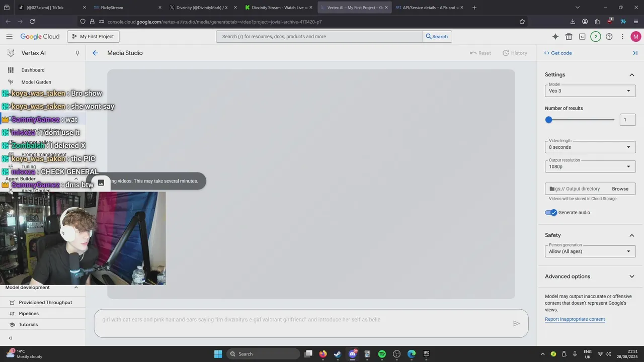Viewport: 644px width, 362px height.
Task: Open the Output resolution dropdown
Action: [x=590, y=166]
